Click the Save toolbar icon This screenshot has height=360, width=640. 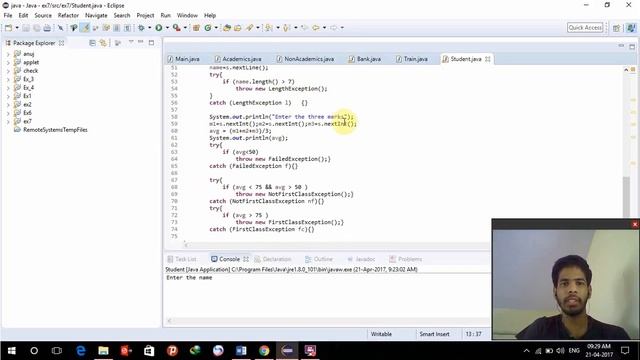coord(26,28)
